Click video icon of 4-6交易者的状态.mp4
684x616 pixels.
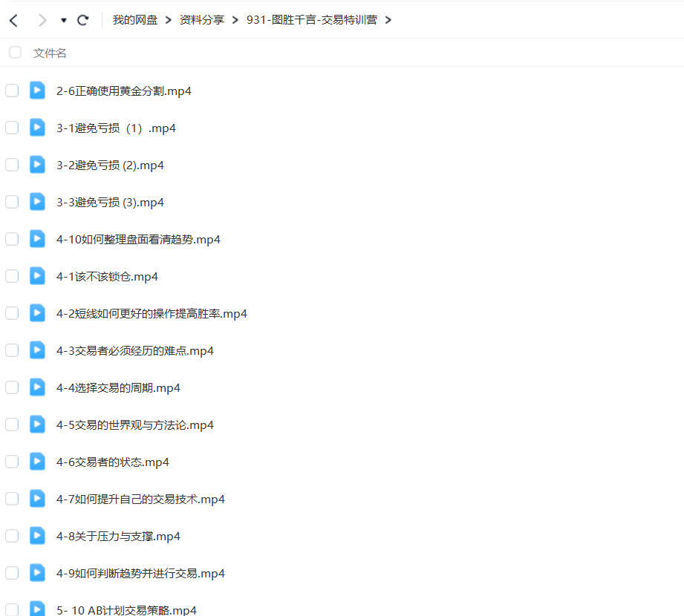click(37, 461)
